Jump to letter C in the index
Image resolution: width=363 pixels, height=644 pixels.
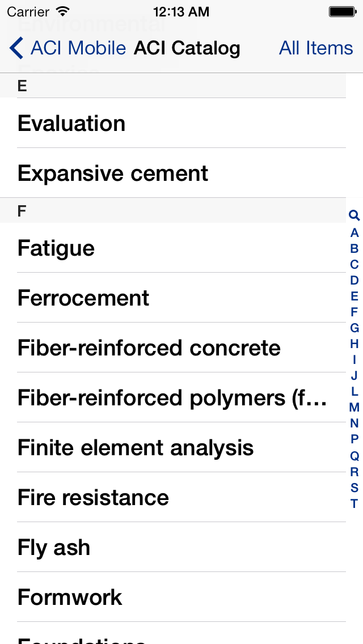pyautogui.click(x=354, y=265)
